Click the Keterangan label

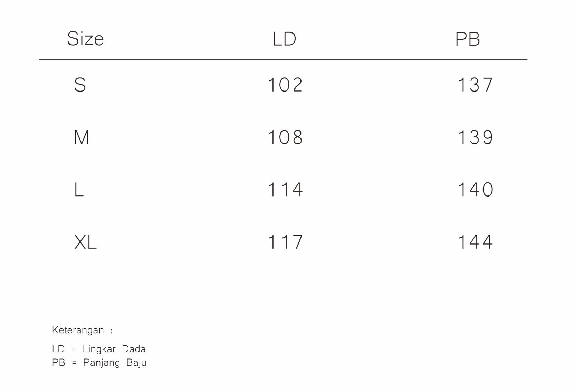(78, 330)
